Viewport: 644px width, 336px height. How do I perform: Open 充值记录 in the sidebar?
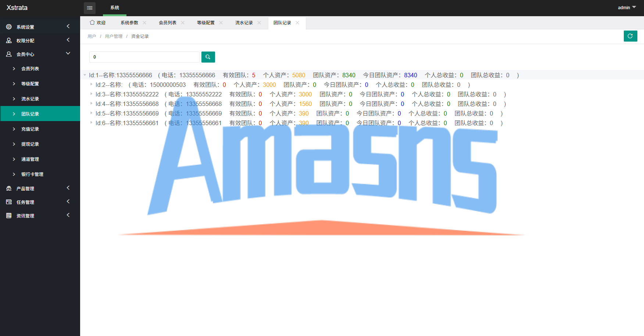pos(40,129)
